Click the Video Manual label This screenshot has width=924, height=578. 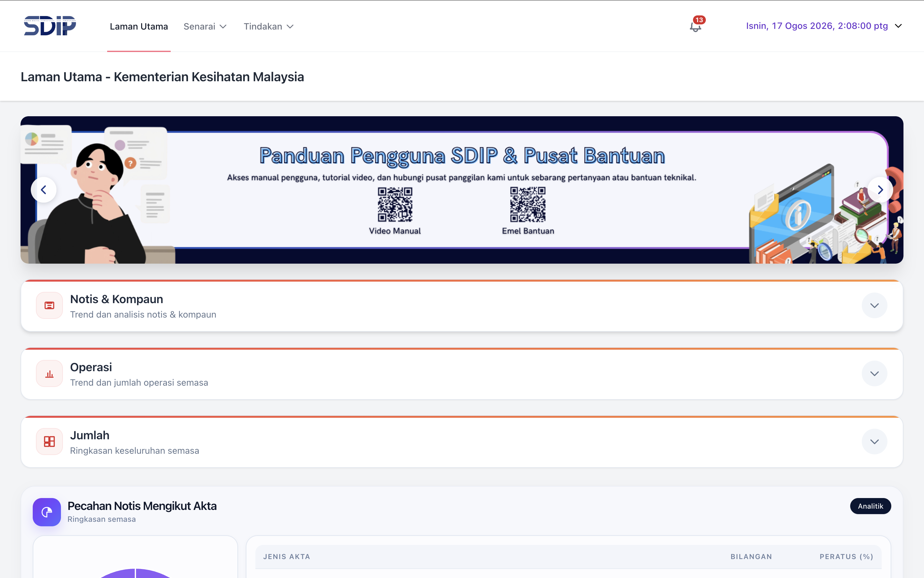tap(395, 231)
